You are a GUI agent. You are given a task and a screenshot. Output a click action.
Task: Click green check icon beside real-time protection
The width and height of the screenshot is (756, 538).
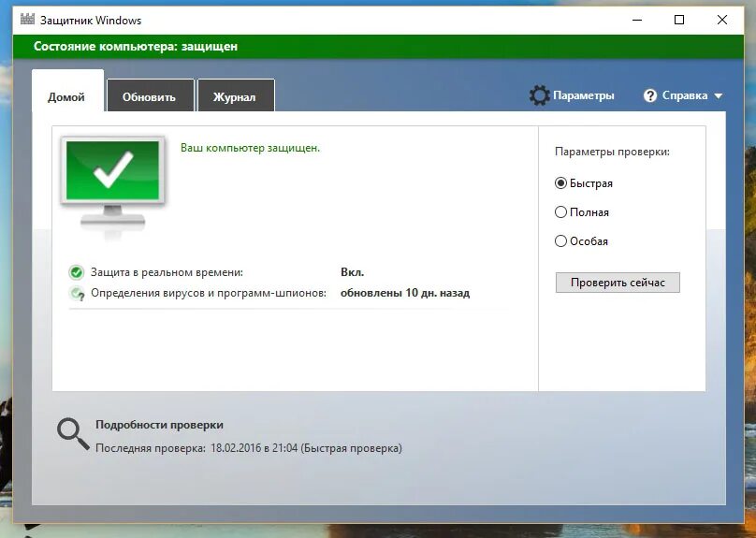(x=76, y=272)
